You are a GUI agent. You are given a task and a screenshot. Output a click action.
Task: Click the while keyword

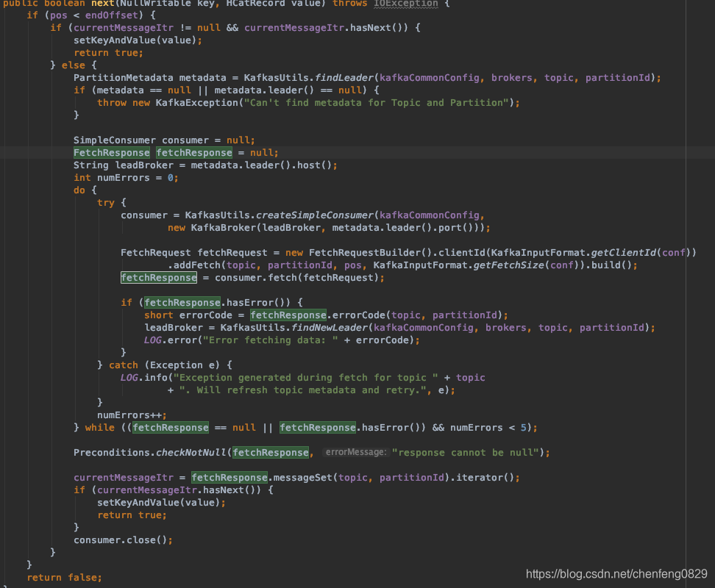pos(100,427)
